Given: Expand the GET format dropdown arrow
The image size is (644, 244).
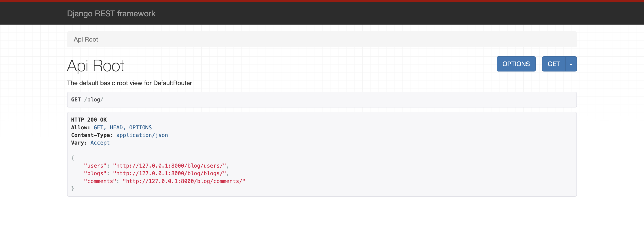Looking at the screenshot, I should point(571,64).
